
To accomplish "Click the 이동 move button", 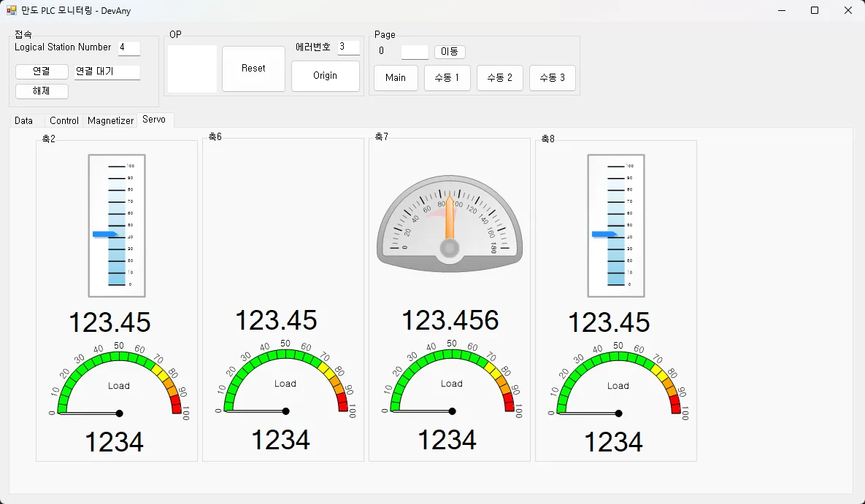I will [x=450, y=52].
